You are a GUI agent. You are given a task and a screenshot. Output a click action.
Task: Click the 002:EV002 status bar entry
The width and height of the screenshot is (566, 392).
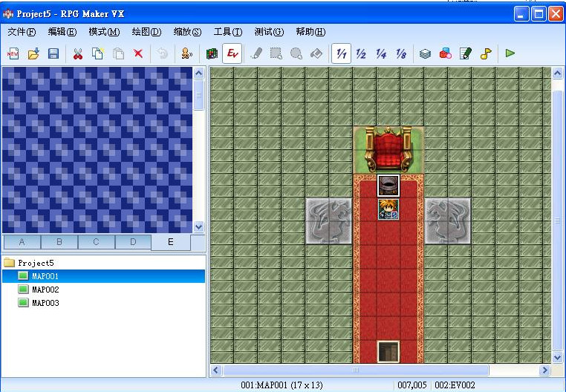pyautogui.click(x=455, y=385)
